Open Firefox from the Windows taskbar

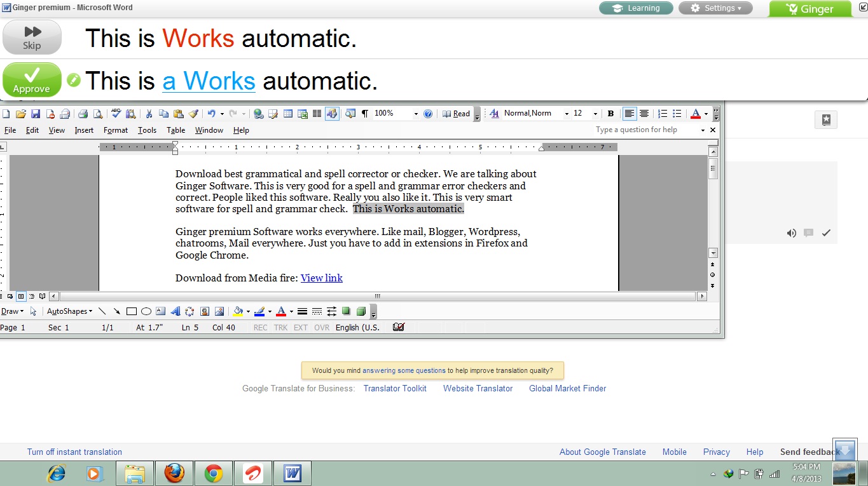tap(174, 473)
